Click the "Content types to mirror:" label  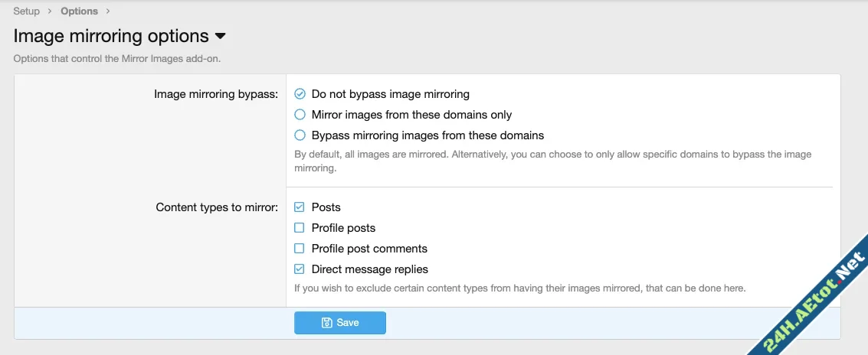217,207
